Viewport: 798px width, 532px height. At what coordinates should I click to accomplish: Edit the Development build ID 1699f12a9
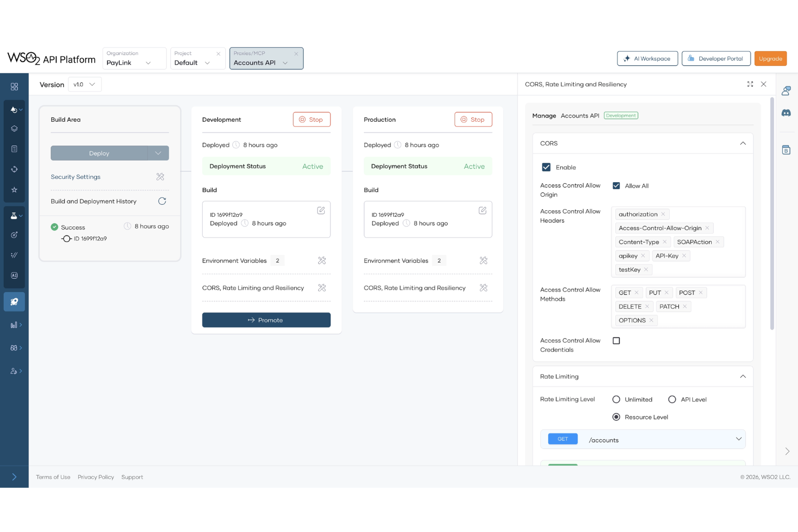pyautogui.click(x=321, y=210)
